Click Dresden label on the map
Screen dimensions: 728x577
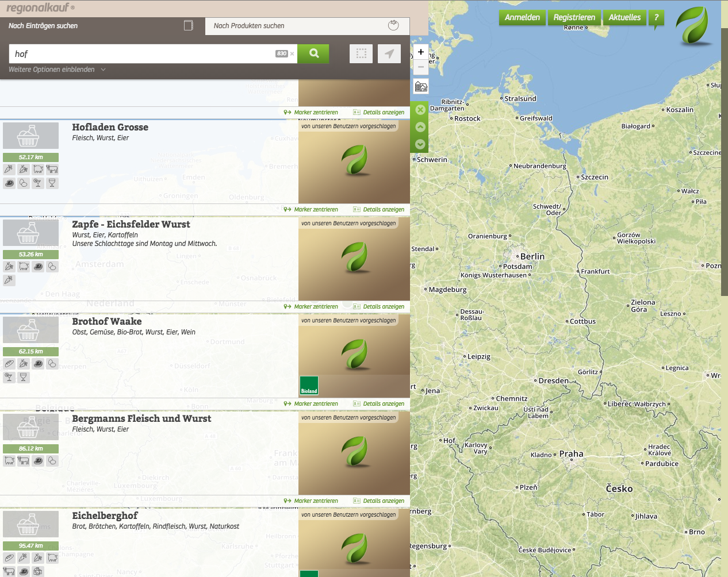click(553, 380)
